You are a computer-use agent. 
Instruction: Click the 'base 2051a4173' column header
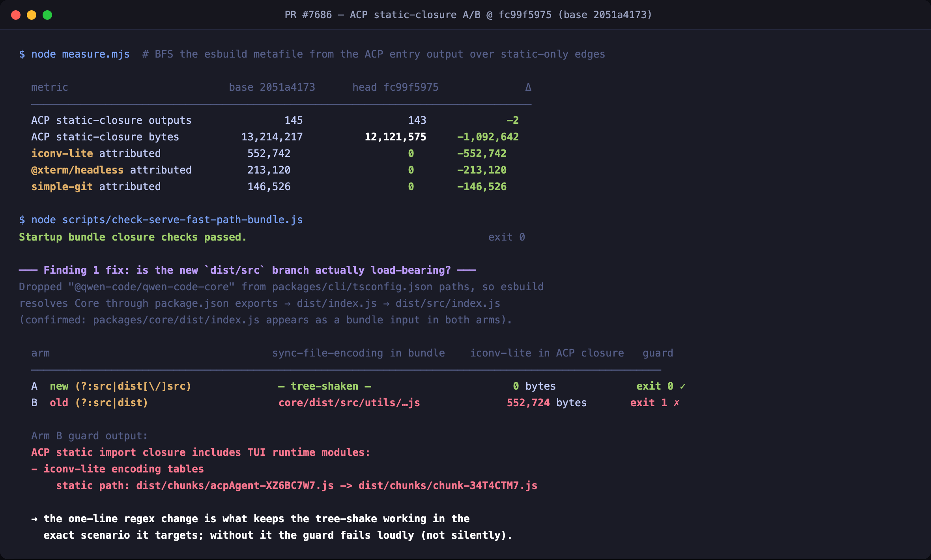(272, 87)
